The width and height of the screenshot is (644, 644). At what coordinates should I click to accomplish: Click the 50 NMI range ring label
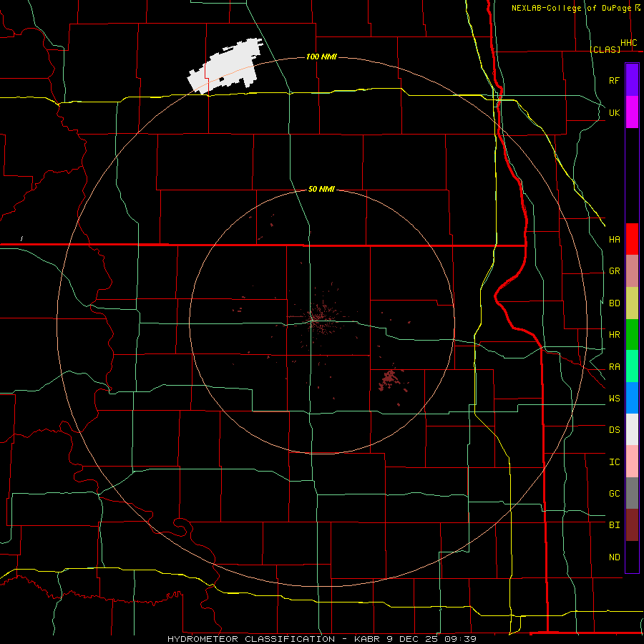321,189
